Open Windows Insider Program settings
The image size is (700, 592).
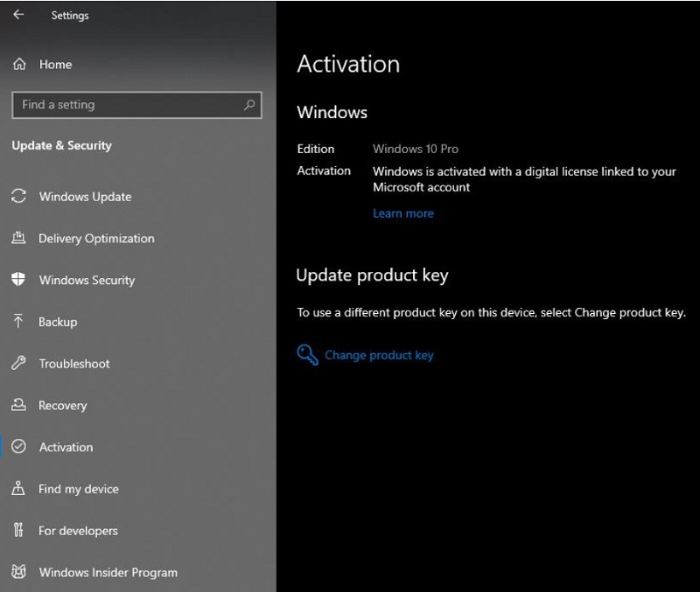click(108, 573)
